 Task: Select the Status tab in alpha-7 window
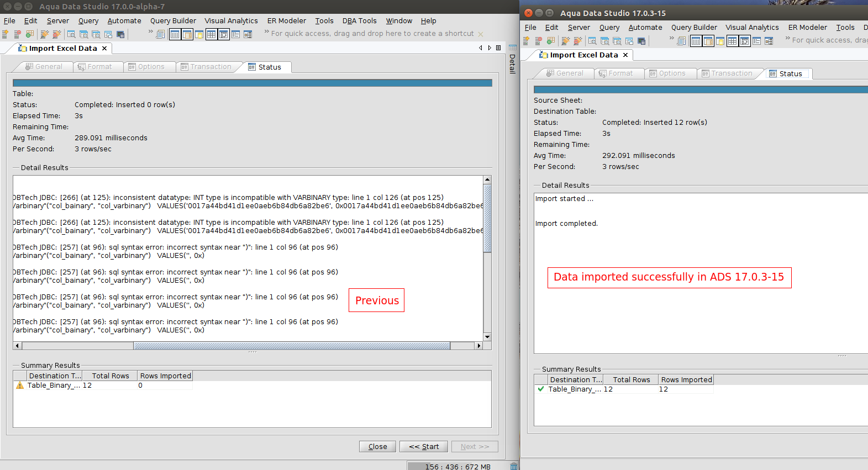click(x=265, y=67)
